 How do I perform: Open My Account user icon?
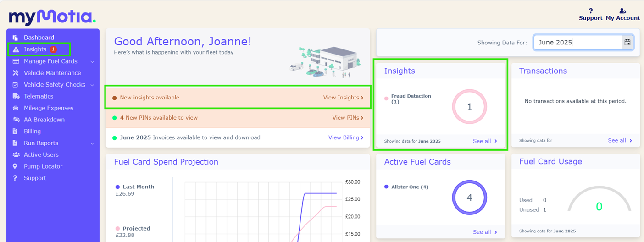click(x=622, y=11)
